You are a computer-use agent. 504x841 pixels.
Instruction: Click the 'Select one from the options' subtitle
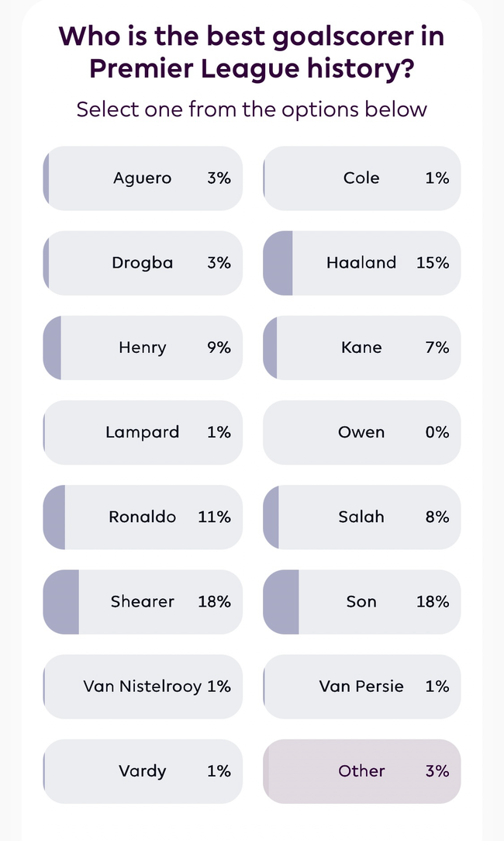coord(252,109)
